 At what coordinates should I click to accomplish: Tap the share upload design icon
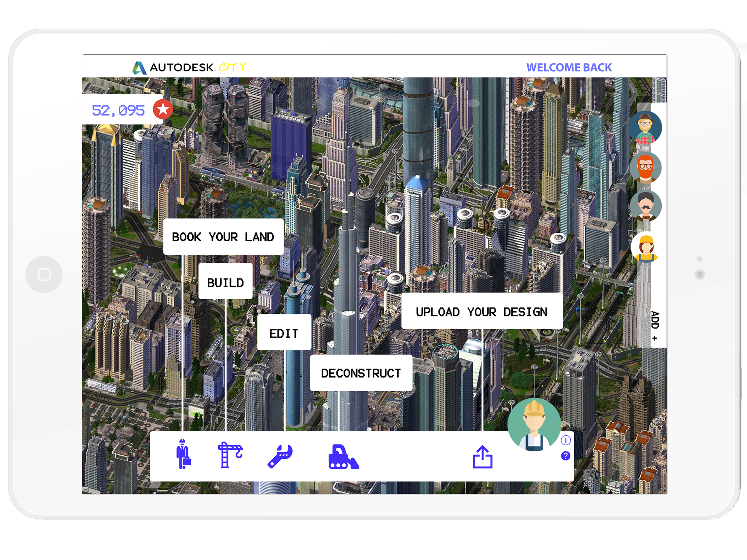[482, 457]
